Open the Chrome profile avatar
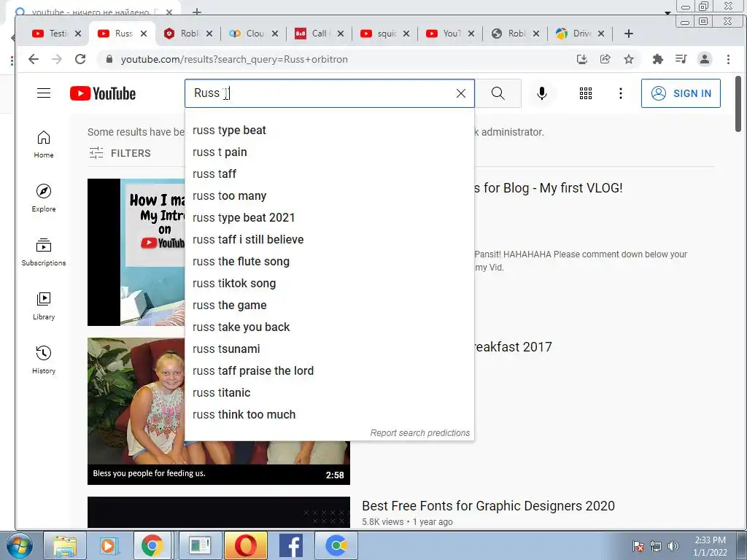747x560 pixels. coord(705,59)
